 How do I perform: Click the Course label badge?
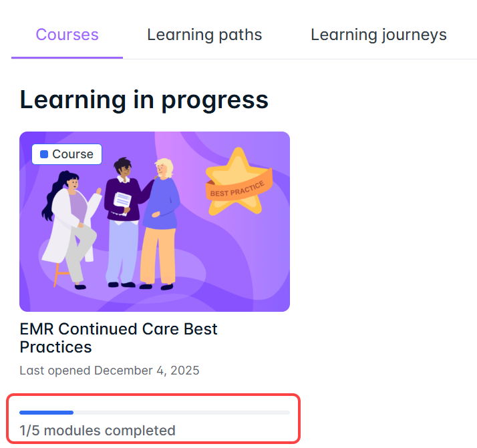pos(67,154)
